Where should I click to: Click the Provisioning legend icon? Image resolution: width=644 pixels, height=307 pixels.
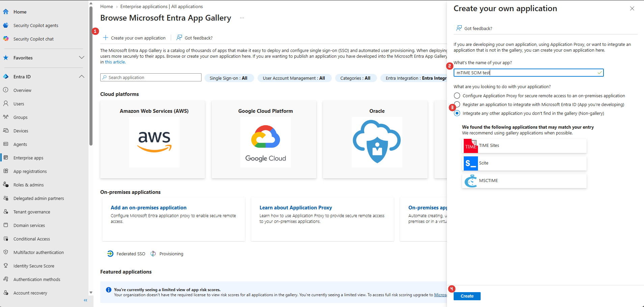coord(153,254)
